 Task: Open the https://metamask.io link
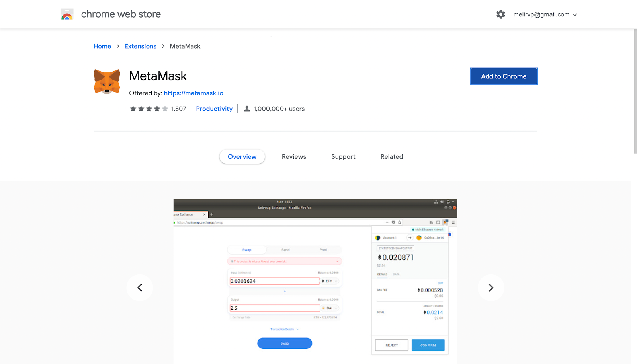tap(193, 93)
